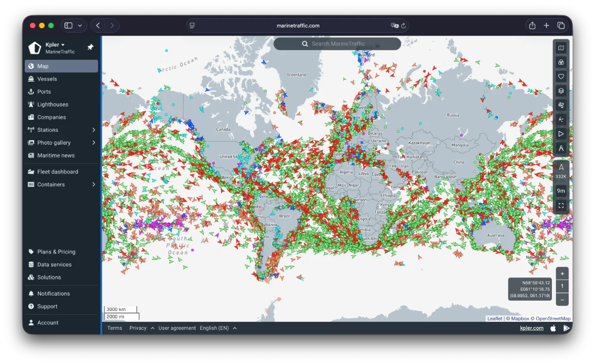Start playback with the play icon
This screenshot has width=595, height=364.
coord(561,134)
